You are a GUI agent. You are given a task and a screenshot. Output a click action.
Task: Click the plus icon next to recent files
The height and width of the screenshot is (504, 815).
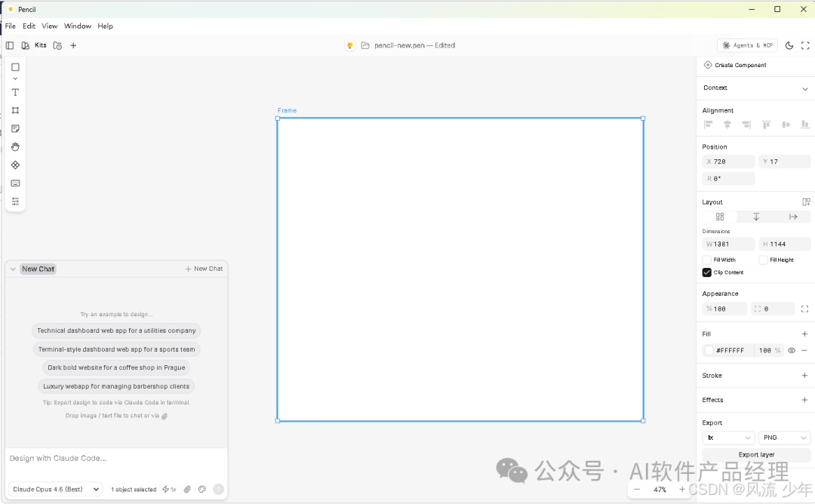click(x=73, y=46)
